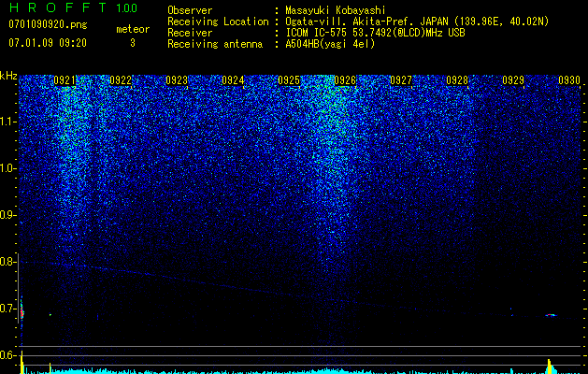Click the meteor count value 3
Screen dimensions: 588x374
click(x=133, y=43)
